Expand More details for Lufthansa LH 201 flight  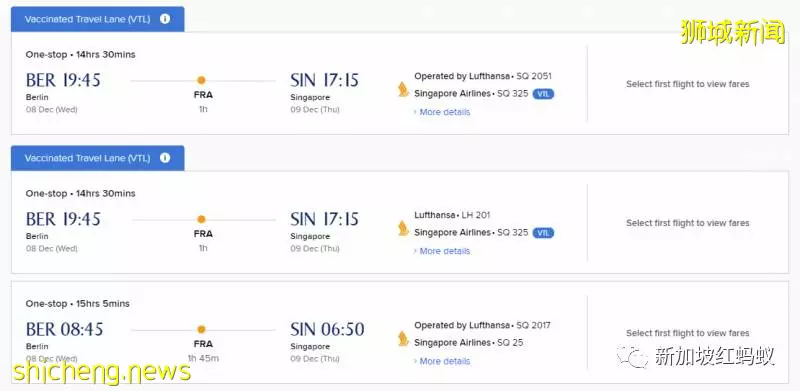pyautogui.click(x=442, y=251)
